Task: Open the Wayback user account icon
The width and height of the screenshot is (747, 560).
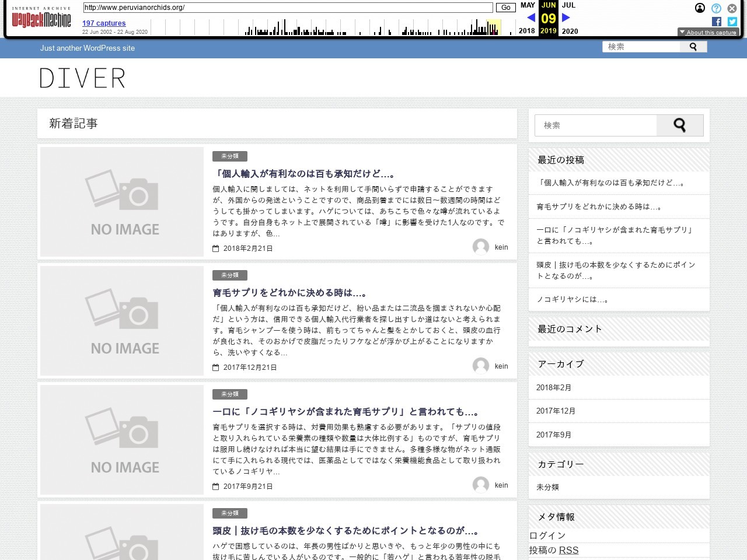Action: (x=700, y=8)
